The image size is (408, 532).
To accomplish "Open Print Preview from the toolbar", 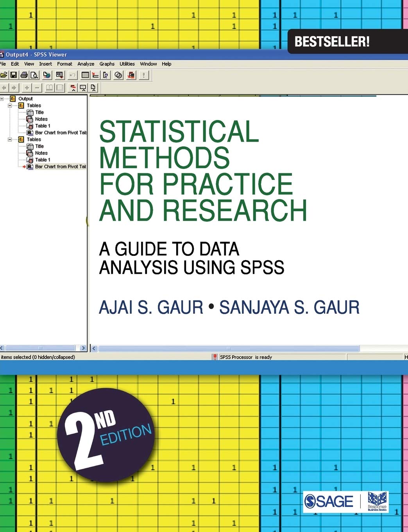I will click(34, 75).
